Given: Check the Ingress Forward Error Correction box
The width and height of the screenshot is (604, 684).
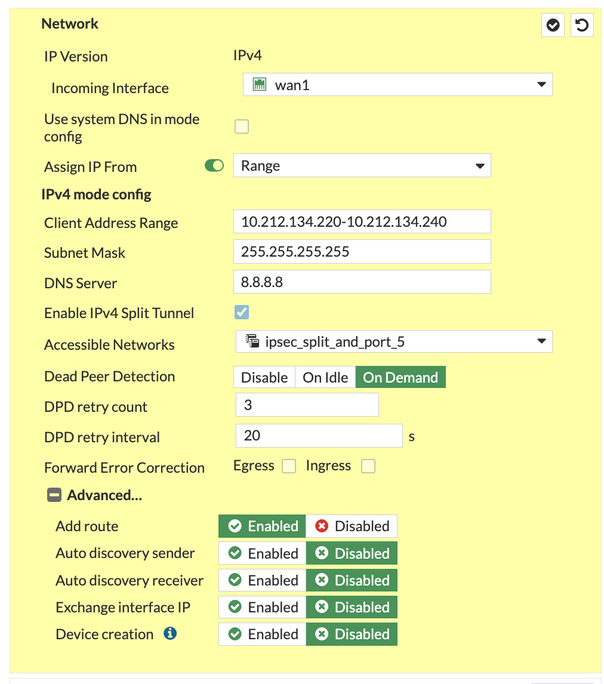Looking at the screenshot, I should 368,466.
